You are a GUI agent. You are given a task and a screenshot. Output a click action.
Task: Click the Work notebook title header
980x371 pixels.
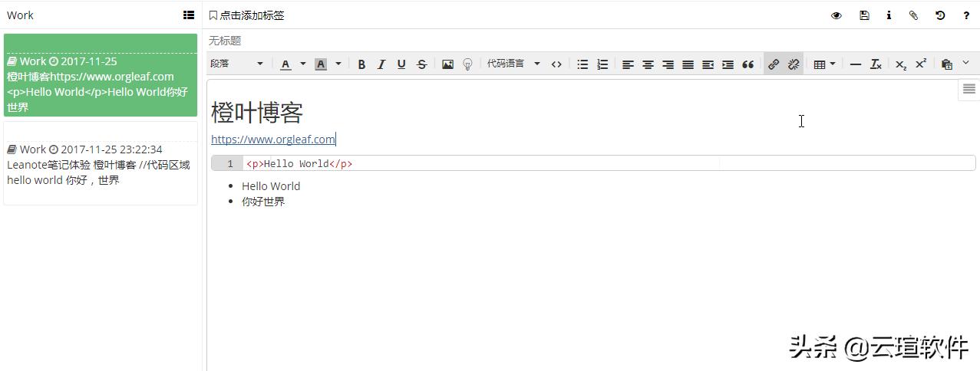click(20, 15)
